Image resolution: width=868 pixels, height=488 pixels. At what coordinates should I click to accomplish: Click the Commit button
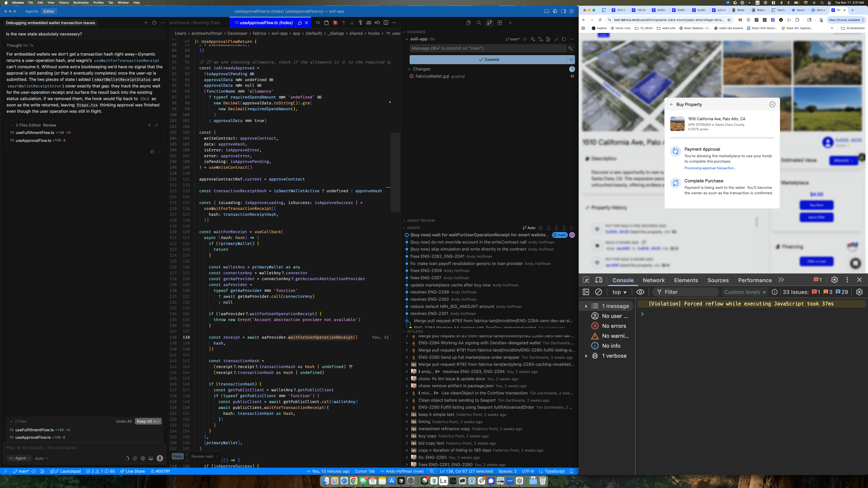coord(488,60)
